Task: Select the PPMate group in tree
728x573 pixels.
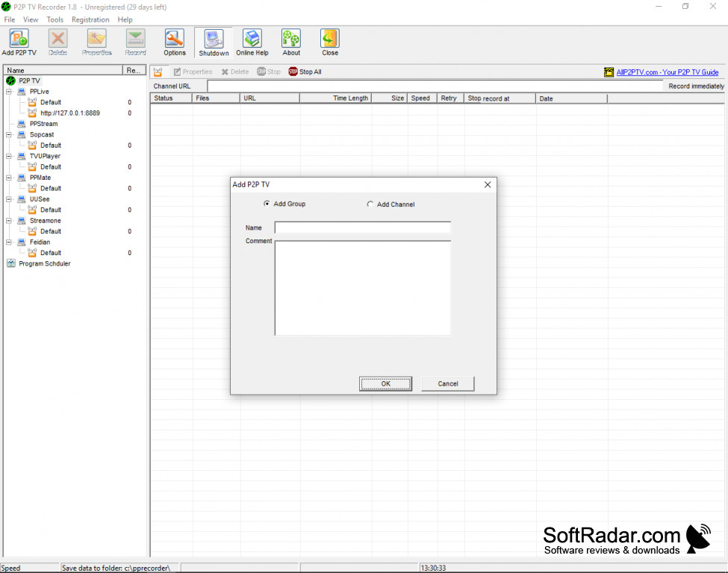Action: point(40,178)
